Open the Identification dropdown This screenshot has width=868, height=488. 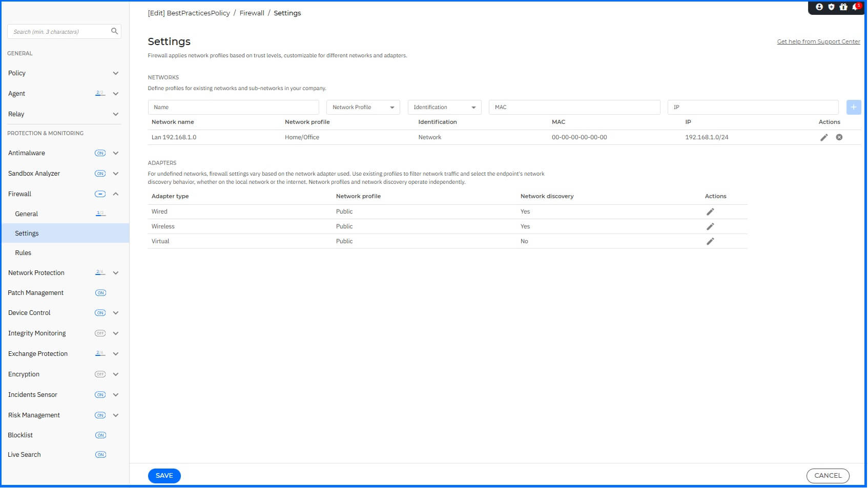point(474,107)
